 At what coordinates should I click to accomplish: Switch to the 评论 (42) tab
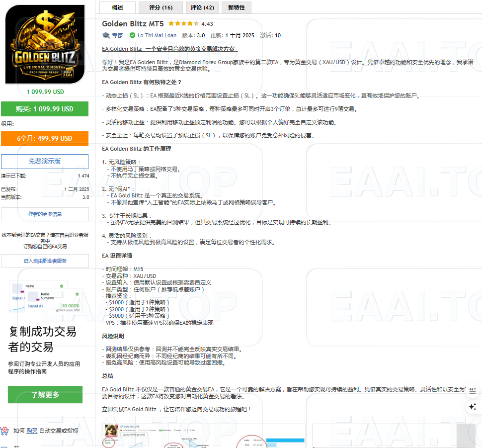click(202, 7)
